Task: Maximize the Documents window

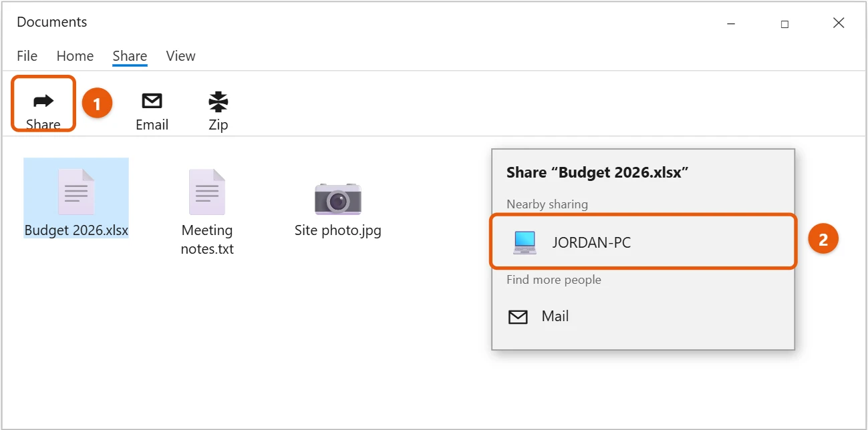Action: (x=784, y=23)
